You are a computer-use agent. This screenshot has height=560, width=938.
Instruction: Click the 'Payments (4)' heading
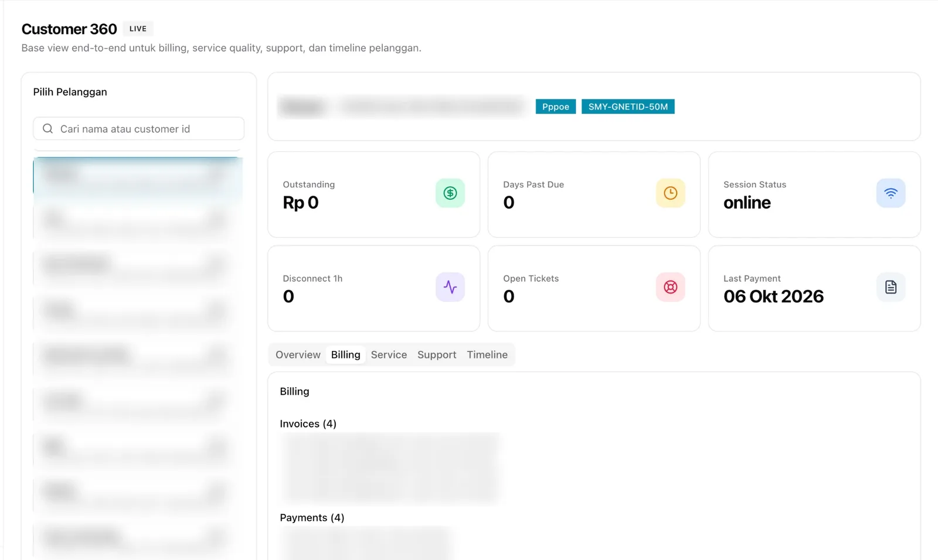point(312,518)
